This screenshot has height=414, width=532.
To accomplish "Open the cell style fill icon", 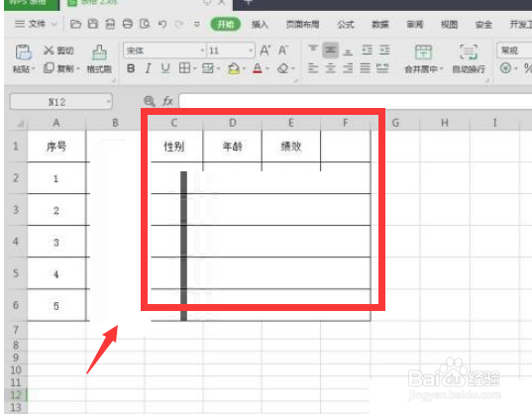I will pos(208,68).
